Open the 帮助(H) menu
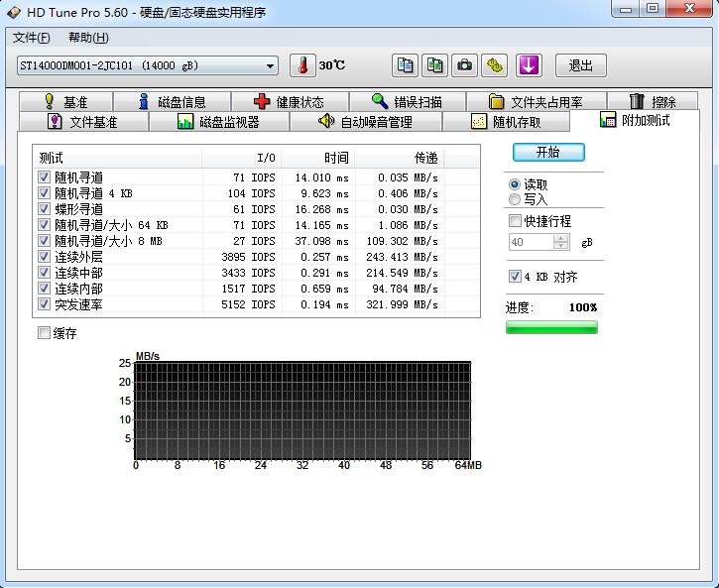719x588 pixels. pos(88,38)
